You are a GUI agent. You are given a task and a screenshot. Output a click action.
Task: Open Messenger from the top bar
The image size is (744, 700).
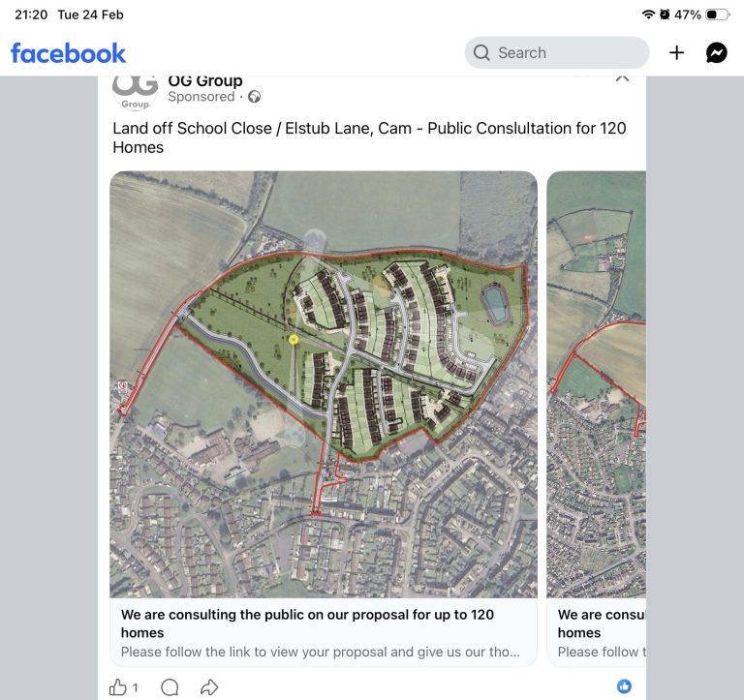pos(717,53)
